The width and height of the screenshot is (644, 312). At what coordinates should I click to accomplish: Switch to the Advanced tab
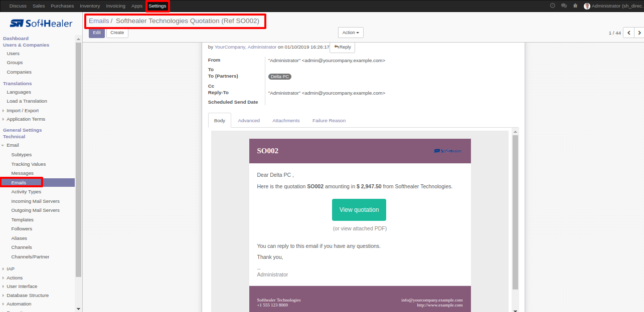(249, 121)
